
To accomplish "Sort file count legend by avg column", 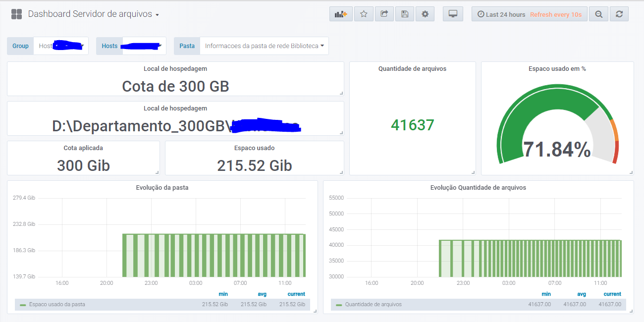I will tap(582, 294).
